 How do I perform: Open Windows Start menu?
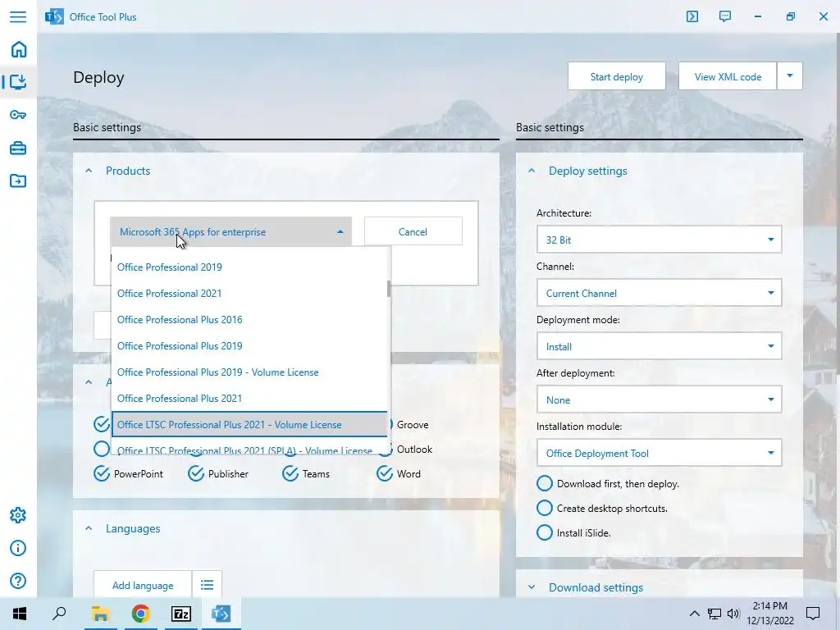pyautogui.click(x=20, y=614)
